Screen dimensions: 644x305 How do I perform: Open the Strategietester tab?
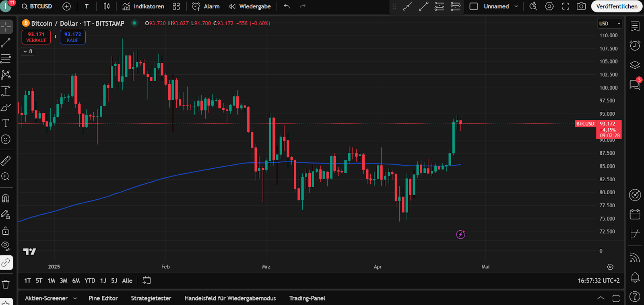click(x=151, y=298)
